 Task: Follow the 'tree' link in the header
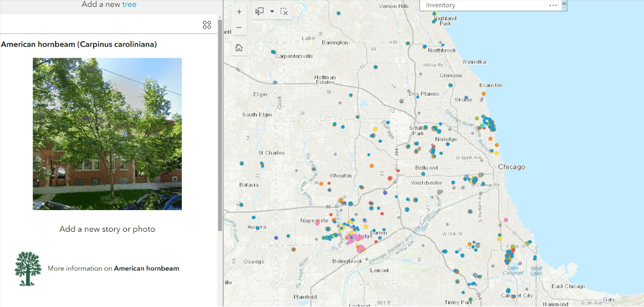point(129,4)
